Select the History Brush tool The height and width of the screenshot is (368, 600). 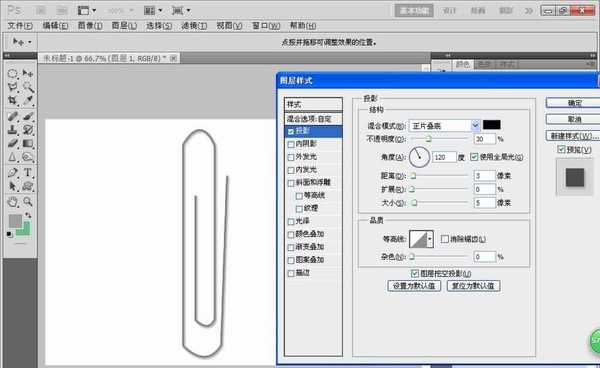(28, 130)
